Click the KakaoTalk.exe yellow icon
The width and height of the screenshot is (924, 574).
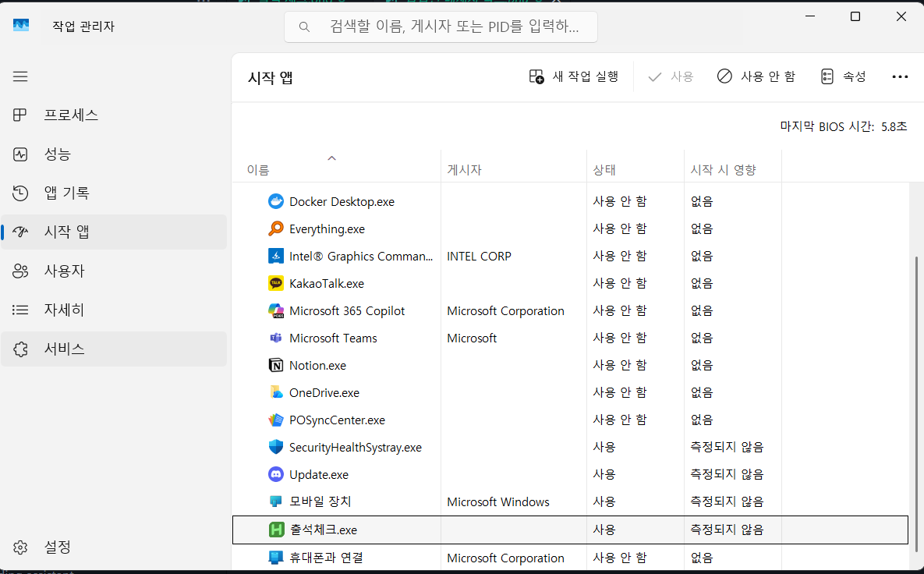pos(276,283)
